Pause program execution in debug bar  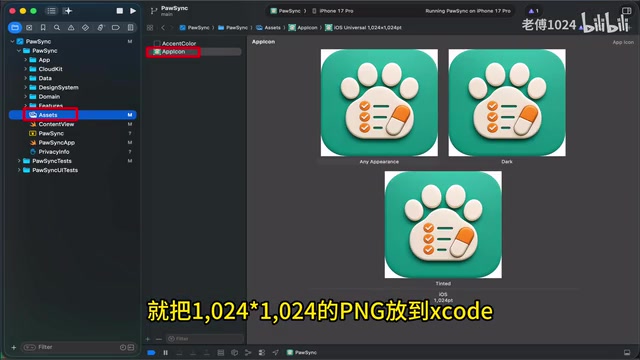[165, 353]
